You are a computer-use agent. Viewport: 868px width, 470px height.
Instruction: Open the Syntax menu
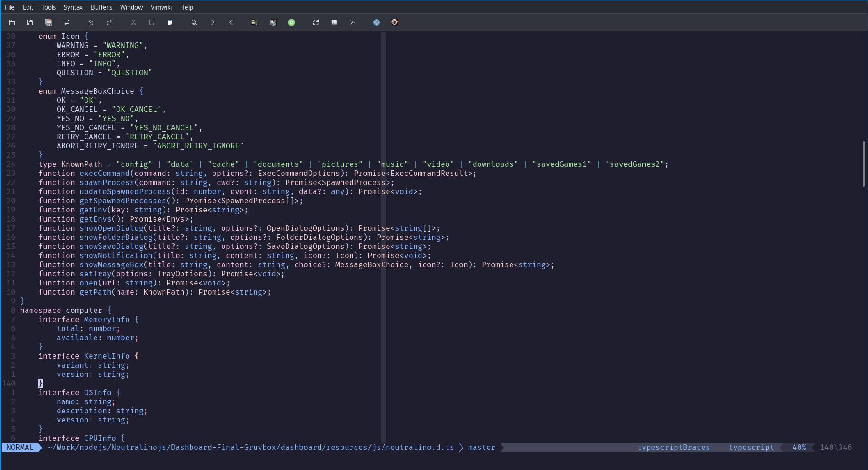[x=73, y=7]
